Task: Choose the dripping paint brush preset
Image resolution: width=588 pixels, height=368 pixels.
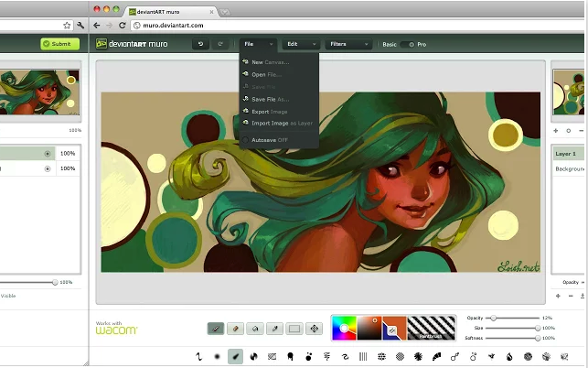Action: tap(290, 356)
